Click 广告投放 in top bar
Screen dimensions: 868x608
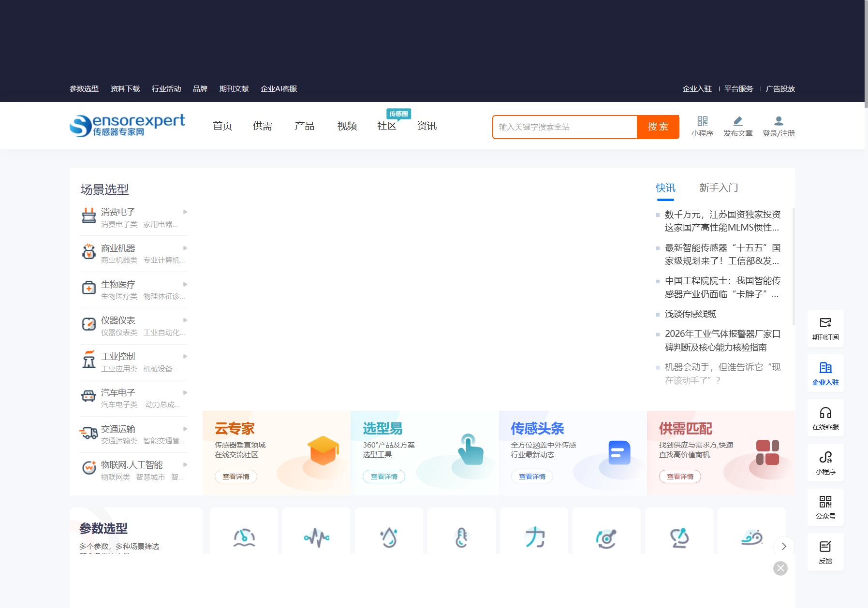[780, 89]
